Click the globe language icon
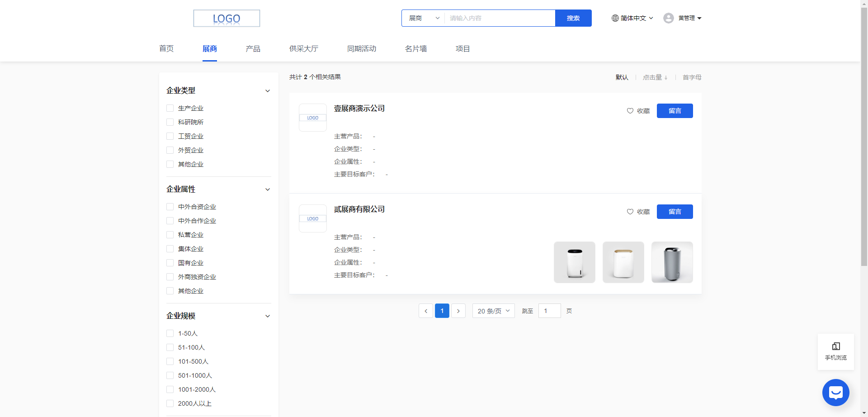The image size is (868, 417). coord(615,18)
